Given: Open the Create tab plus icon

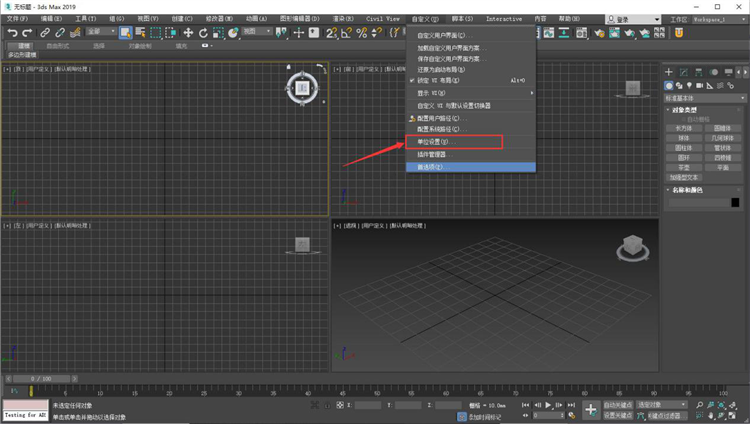Looking at the screenshot, I should pos(669,72).
